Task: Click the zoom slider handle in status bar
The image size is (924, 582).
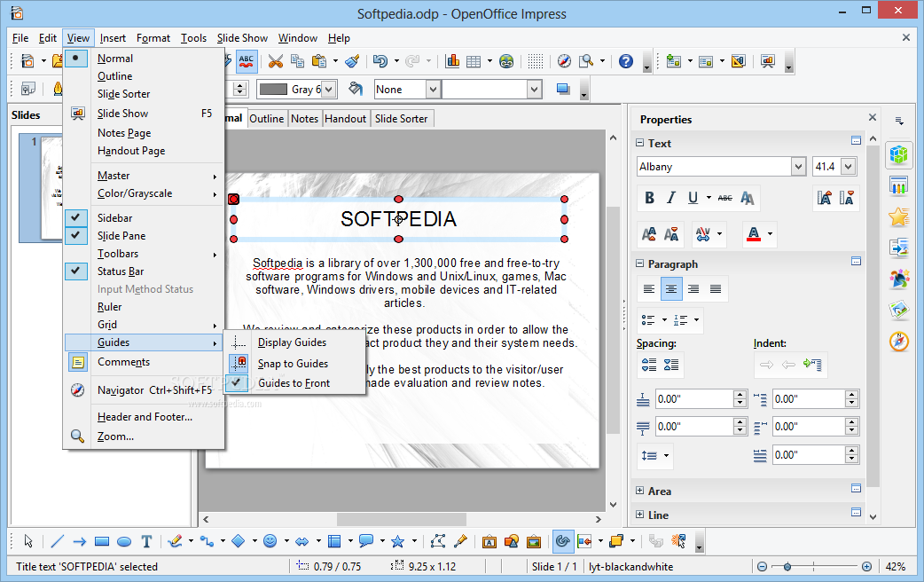Action: [x=787, y=567]
